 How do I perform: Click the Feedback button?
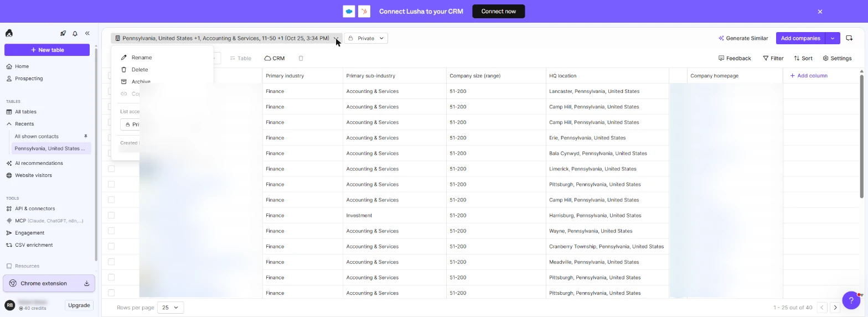point(735,58)
